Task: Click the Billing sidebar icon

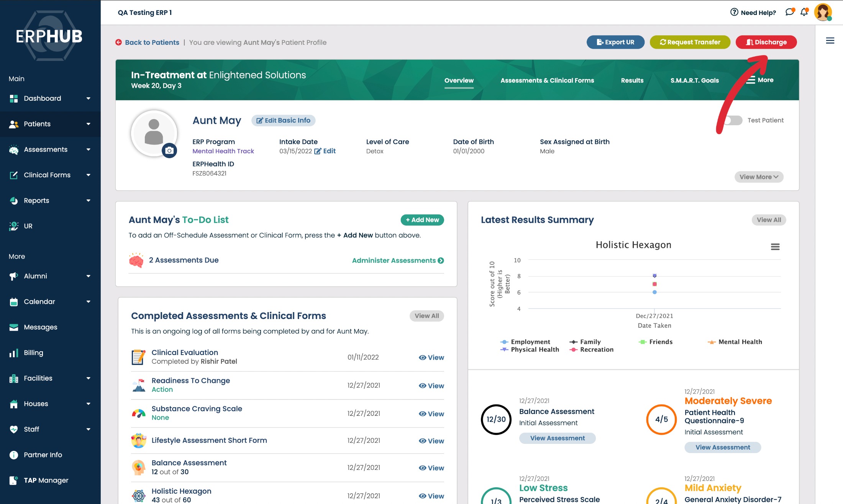Action: click(14, 353)
